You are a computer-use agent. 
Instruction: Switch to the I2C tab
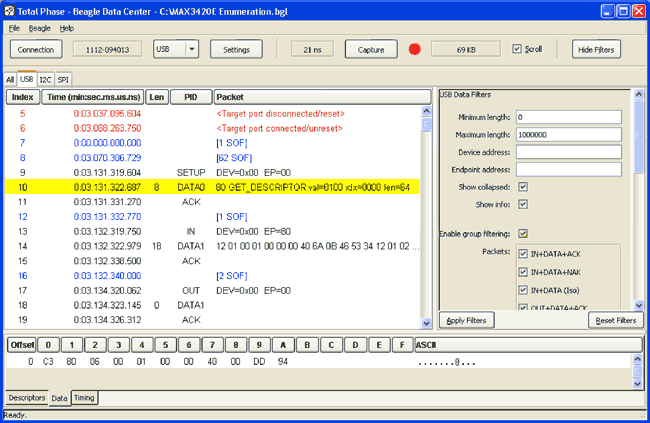pyautogui.click(x=45, y=78)
